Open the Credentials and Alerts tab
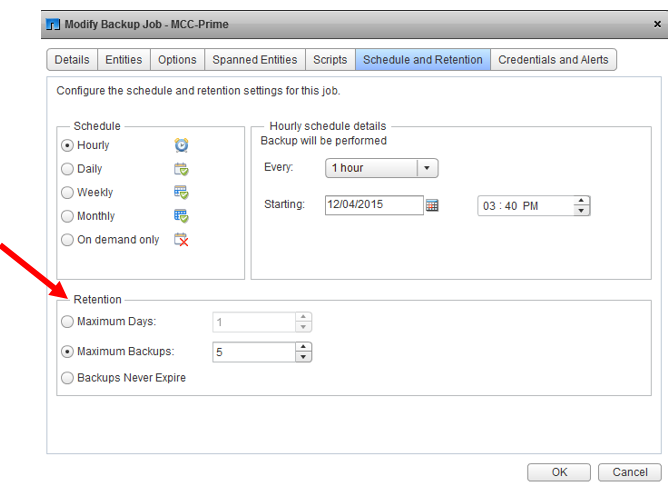The height and width of the screenshot is (487, 668). click(x=553, y=60)
